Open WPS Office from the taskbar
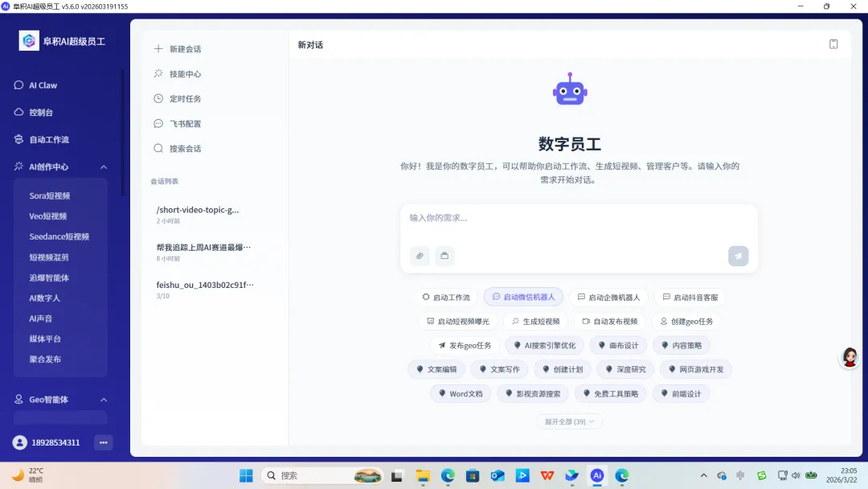The width and height of the screenshot is (868, 489). (547, 475)
